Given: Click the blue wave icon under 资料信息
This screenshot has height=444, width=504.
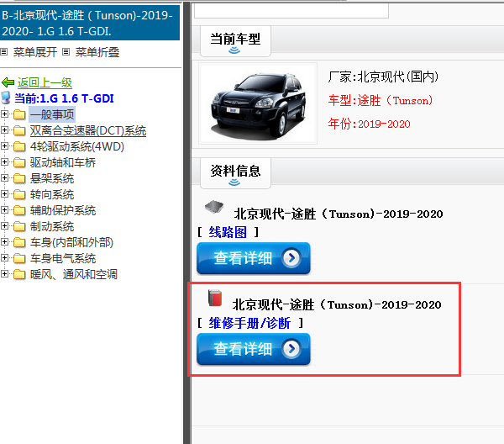Looking at the screenshot, I should (x=234, y=182).
